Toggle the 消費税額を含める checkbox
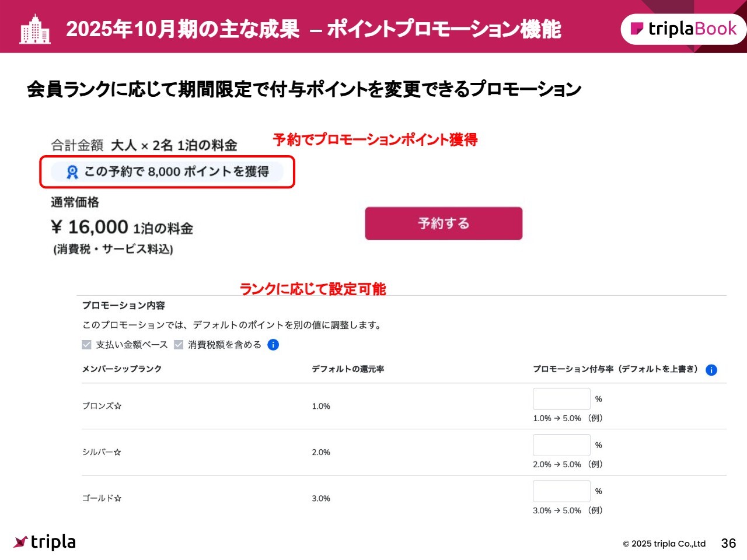 coord(179,345)
